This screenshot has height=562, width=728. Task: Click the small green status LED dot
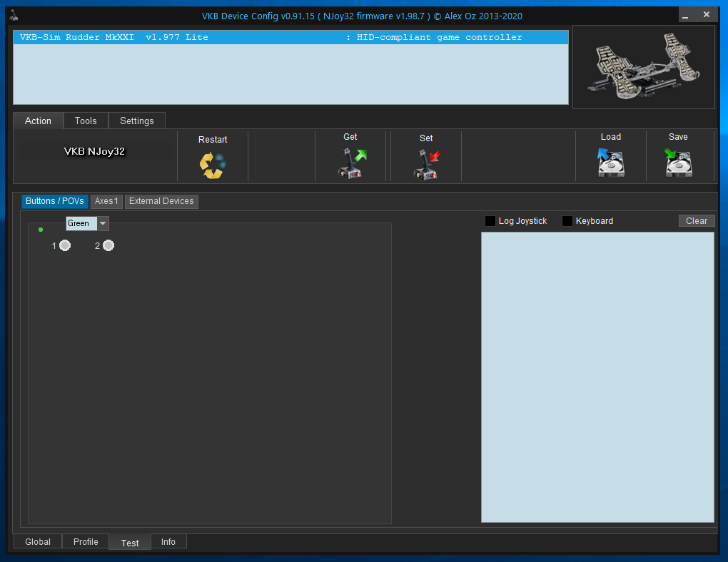point(41,230)
